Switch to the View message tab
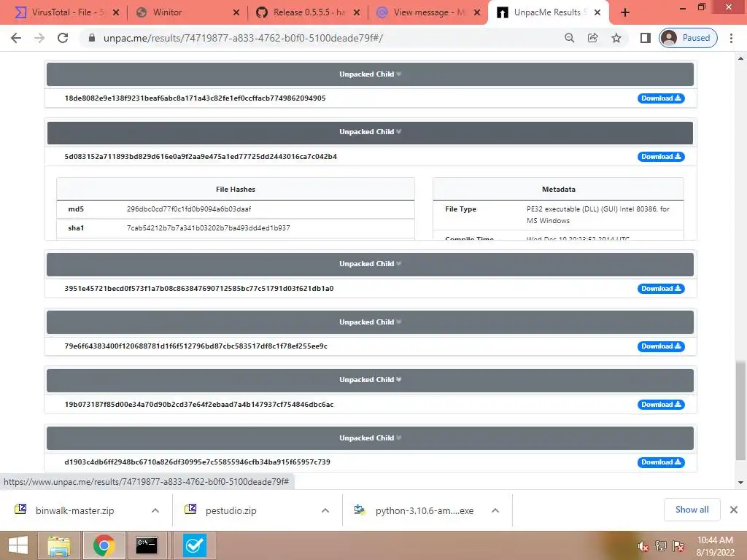 427,12
